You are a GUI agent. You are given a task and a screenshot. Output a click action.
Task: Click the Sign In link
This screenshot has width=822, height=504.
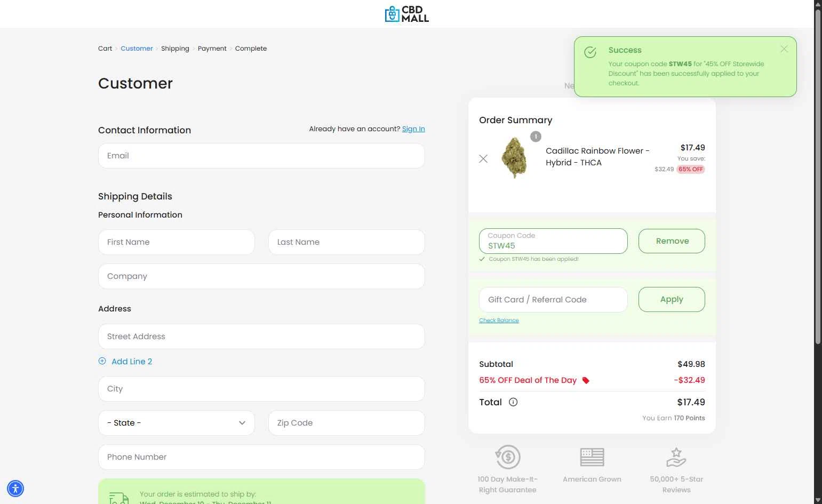click(413, 129)
